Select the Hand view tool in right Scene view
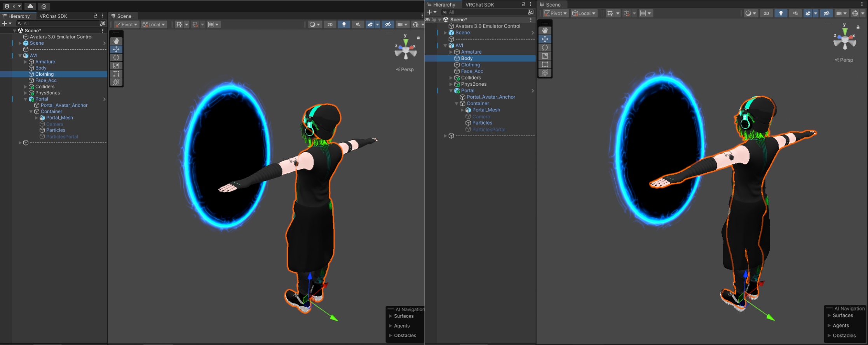Image resolution: width=868 pixels, height=345 pixels. click(x=545, y=30)
